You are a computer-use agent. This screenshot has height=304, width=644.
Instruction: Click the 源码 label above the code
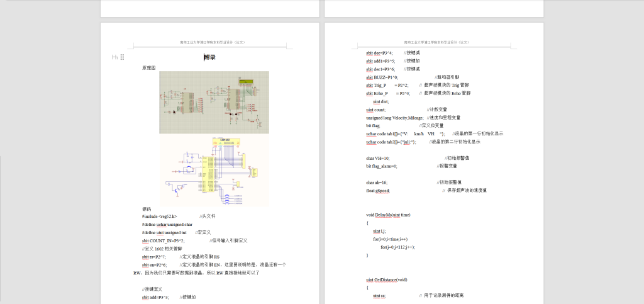tap(147, 209)
